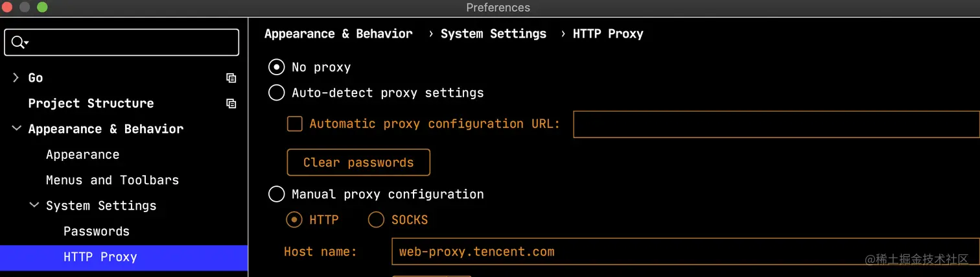Click the search magnifier icon

tap(18, 43)
